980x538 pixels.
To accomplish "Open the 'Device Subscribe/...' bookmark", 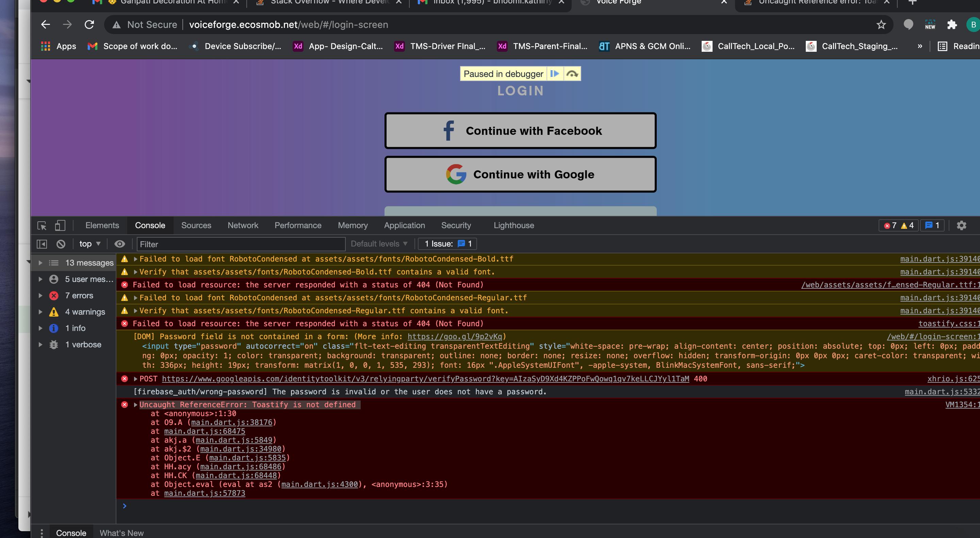I will point(235,46).
